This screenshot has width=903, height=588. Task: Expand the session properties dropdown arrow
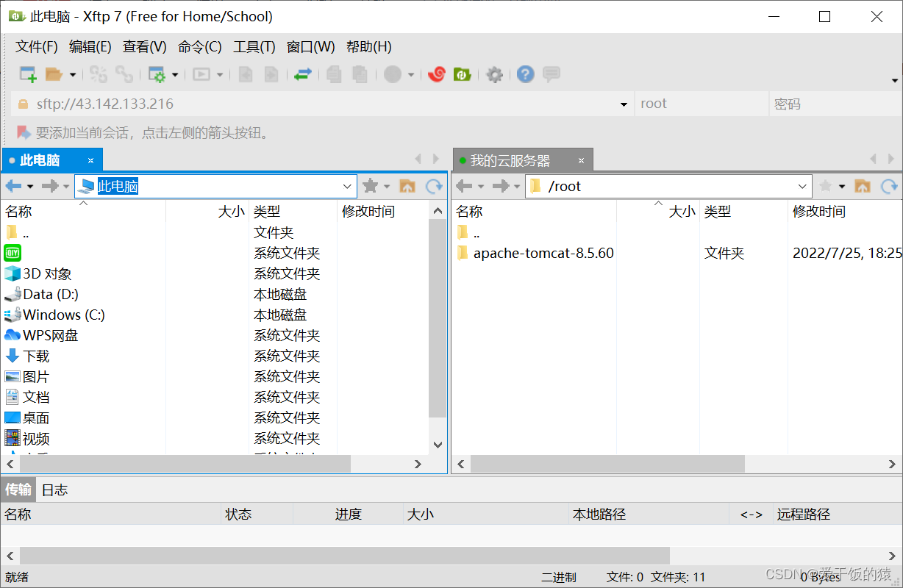click(175, 74)
